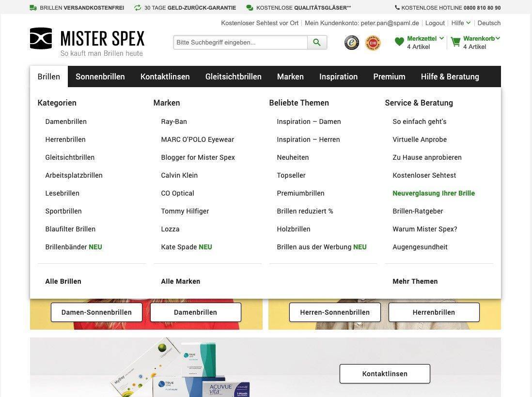Open Alle Brillen link
Viewport: 532px width, 397px height.
coord(63,281)
